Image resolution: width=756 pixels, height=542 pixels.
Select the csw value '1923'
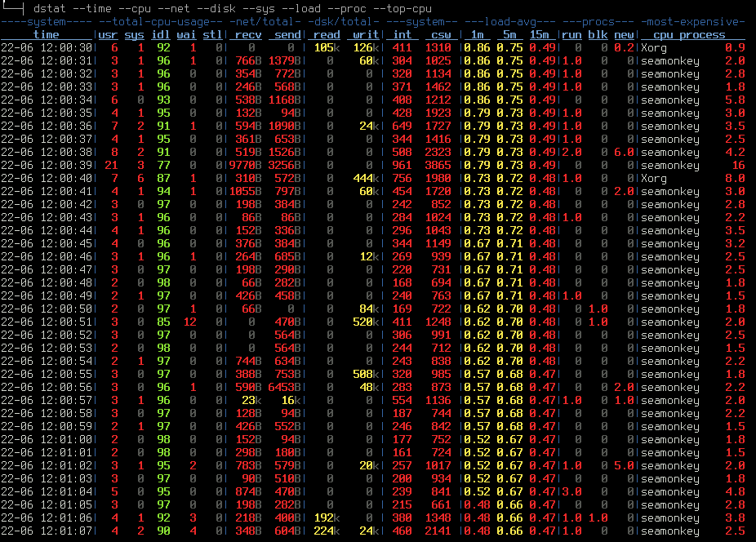tap(438, 113)
